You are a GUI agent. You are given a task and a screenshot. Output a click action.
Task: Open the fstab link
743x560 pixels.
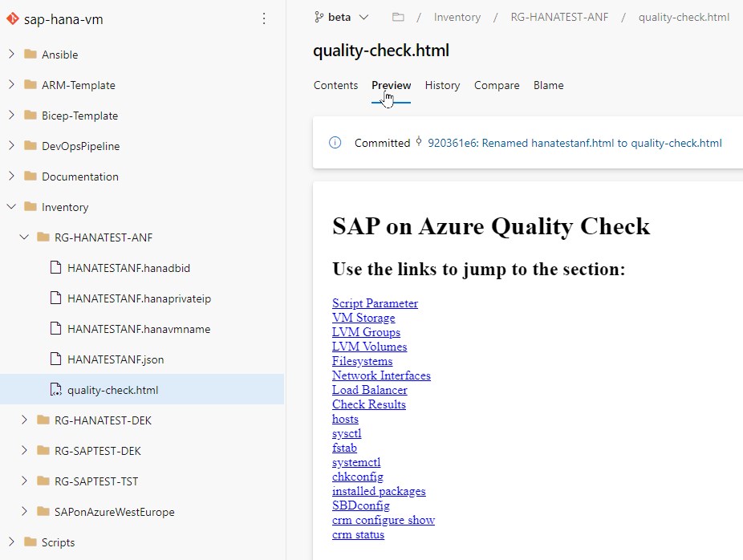(344, 448)
